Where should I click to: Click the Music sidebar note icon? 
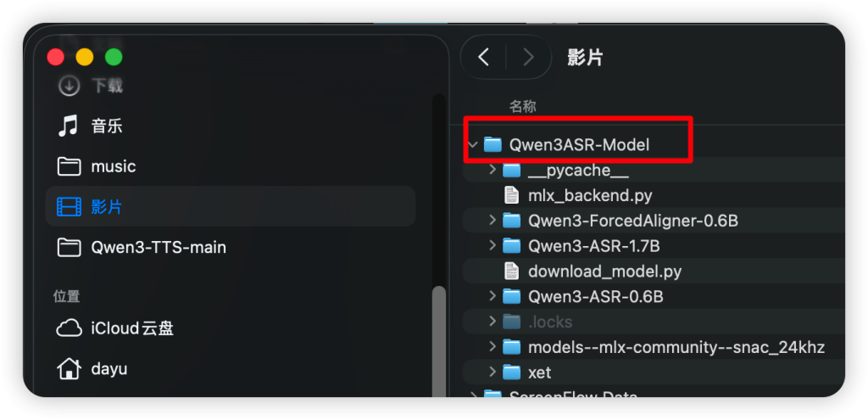(68, 126)
